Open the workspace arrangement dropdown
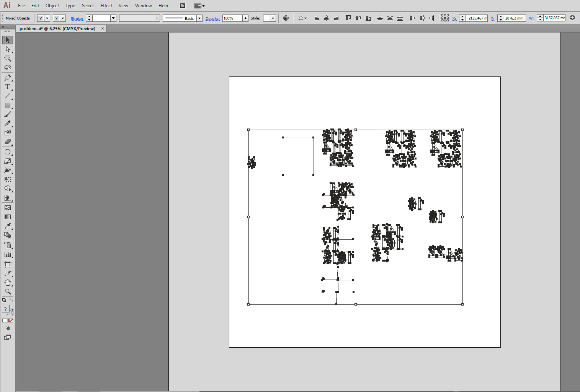This screenshot has height=392, width=580. (x=200, y=6)
